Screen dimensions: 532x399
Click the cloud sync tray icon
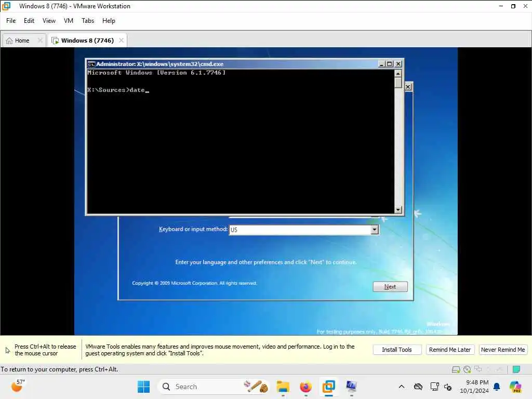coord(418,387)
